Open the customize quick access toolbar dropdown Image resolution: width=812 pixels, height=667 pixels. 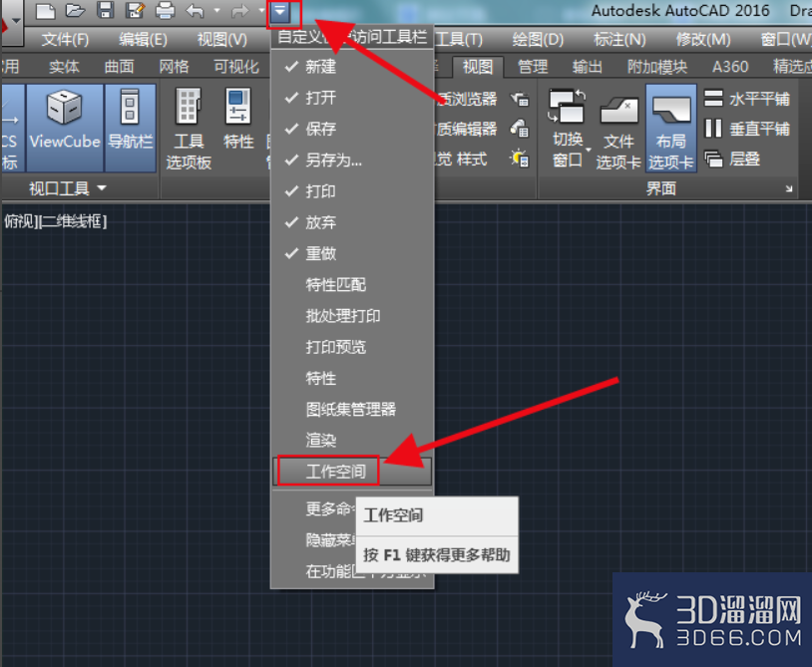point(280,11)
